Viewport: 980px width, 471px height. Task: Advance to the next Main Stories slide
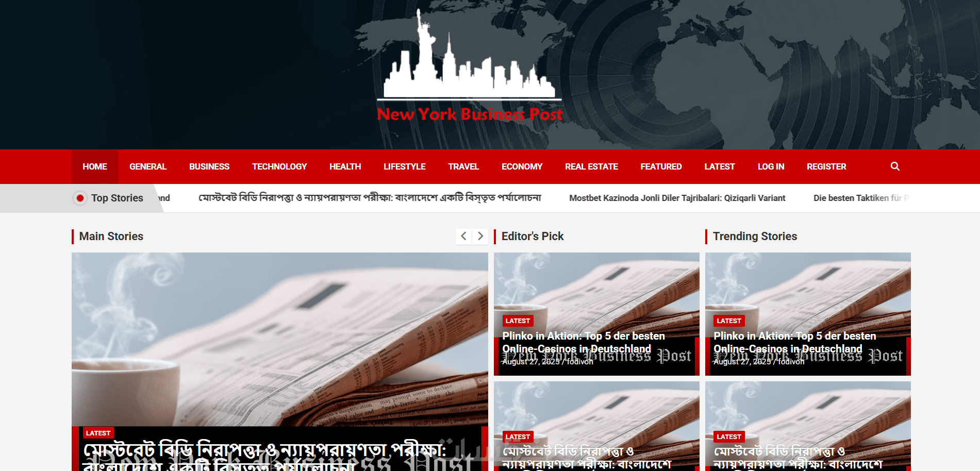click(x=480, y=236)
